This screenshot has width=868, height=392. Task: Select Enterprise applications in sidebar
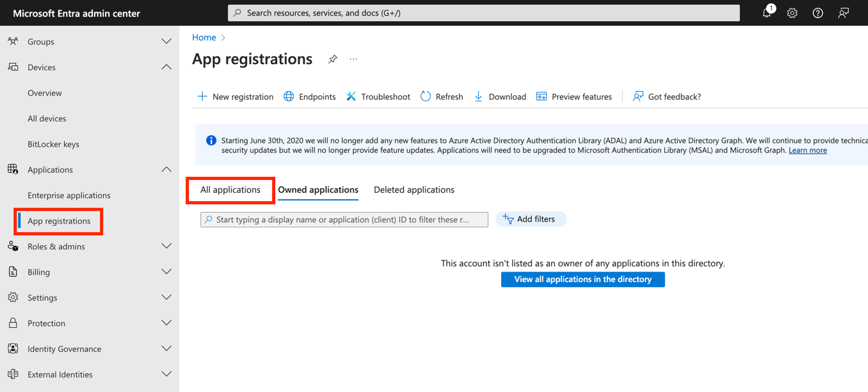[x=69, y=195]
